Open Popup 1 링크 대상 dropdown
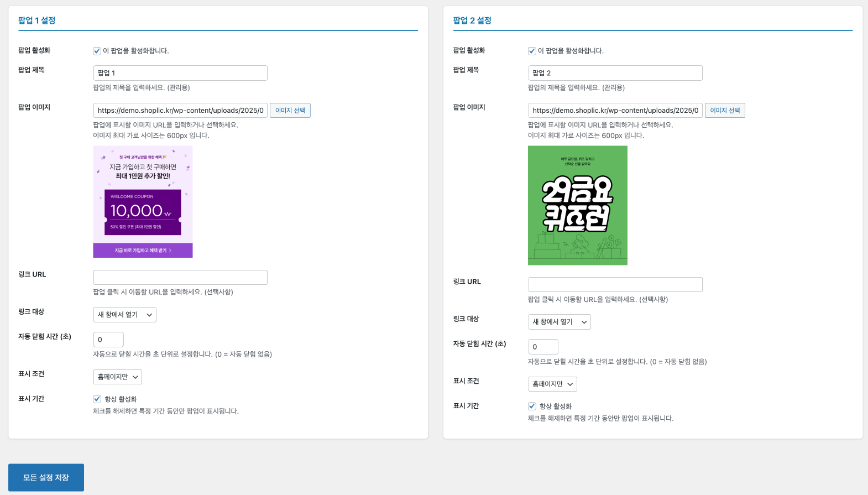The image size is (868, 495). tap(124, 315)
